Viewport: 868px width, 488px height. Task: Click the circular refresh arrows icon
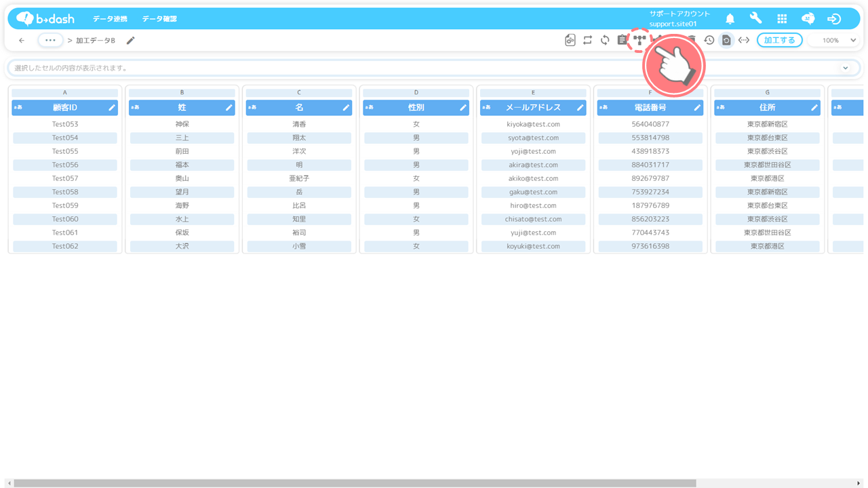605,40
